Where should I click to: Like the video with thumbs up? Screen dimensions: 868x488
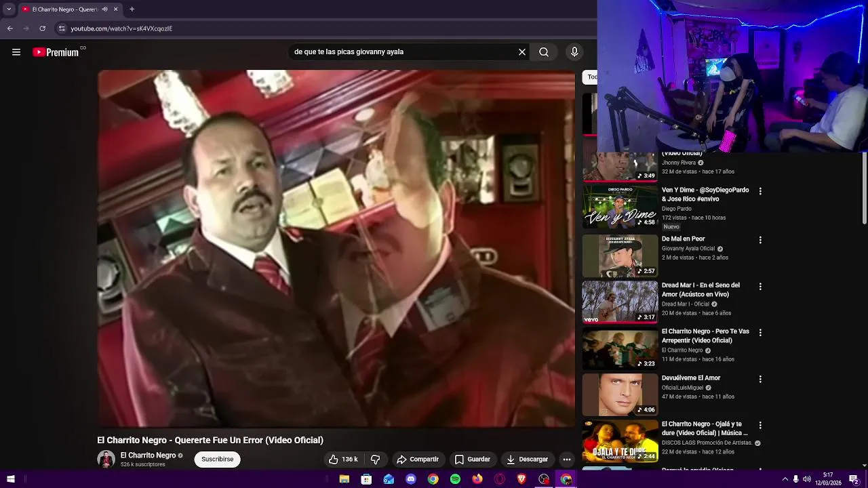(x=343, y=460)
